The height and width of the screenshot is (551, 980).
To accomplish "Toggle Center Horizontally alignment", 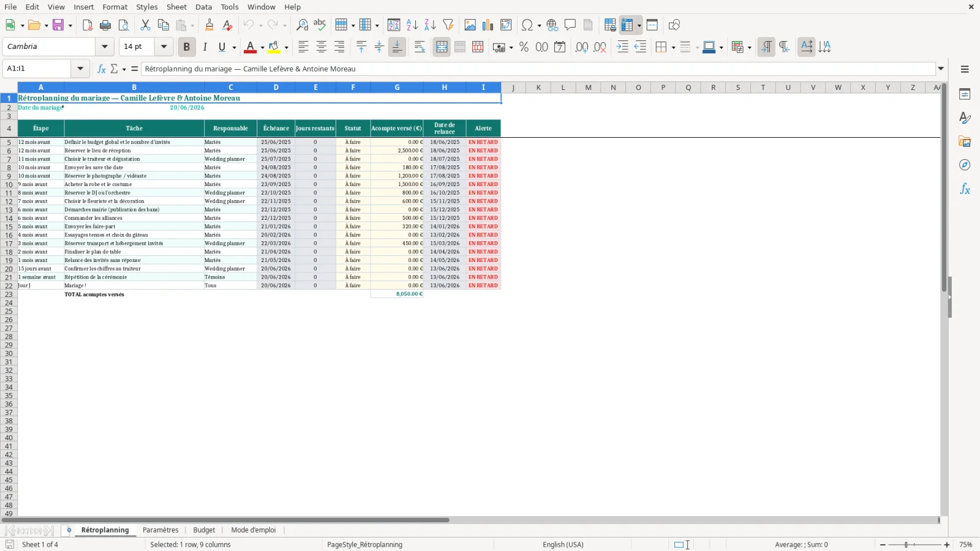I will (x=321, y=47).
